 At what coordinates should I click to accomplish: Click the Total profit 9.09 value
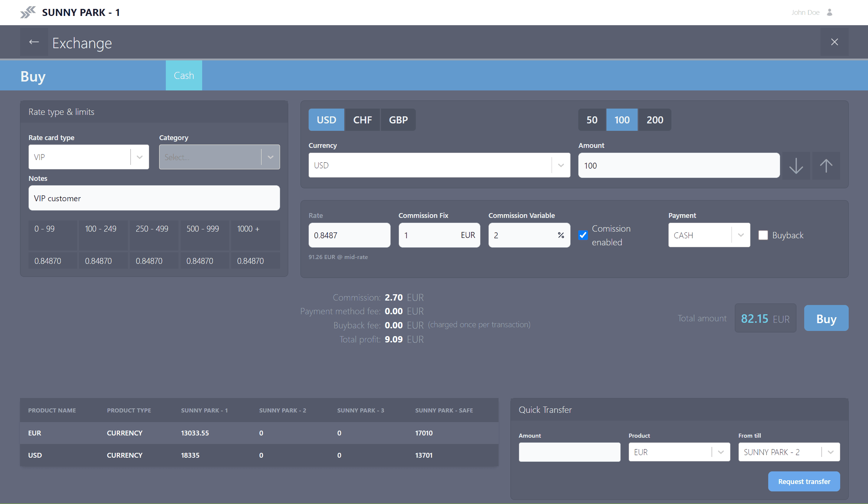tap(394, 339)
